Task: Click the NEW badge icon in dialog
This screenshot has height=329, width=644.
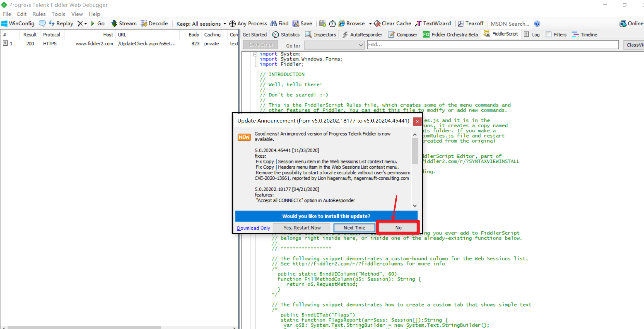Action: pyautogui.click(x=244, y=137)
